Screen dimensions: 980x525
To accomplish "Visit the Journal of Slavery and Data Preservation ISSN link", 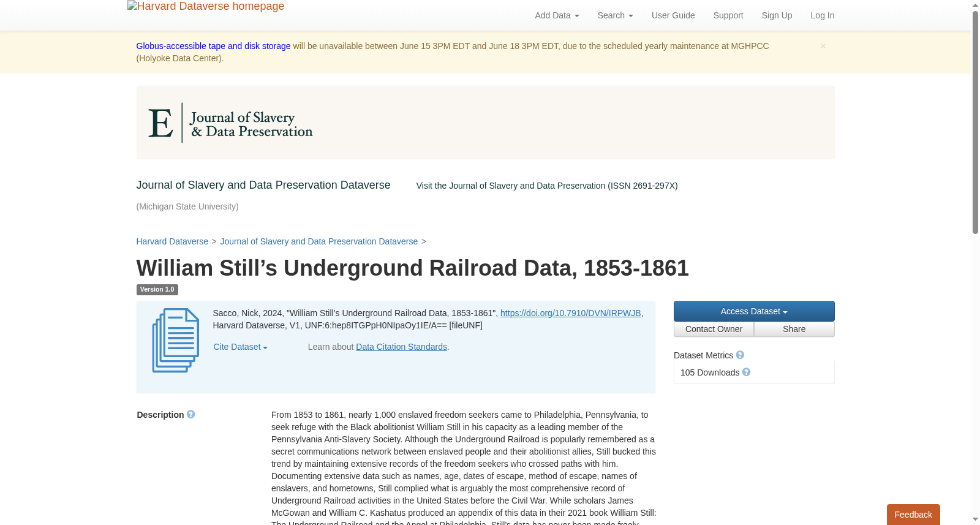I will (547, 186).
